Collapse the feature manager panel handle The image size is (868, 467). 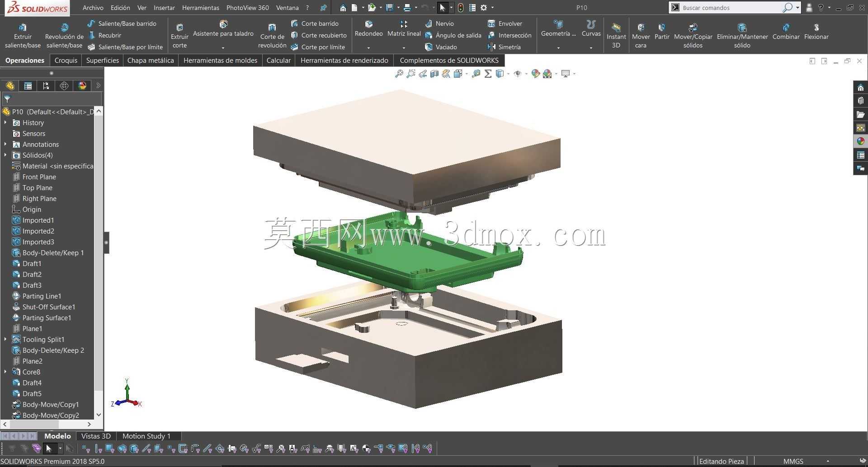coord(107,243)
